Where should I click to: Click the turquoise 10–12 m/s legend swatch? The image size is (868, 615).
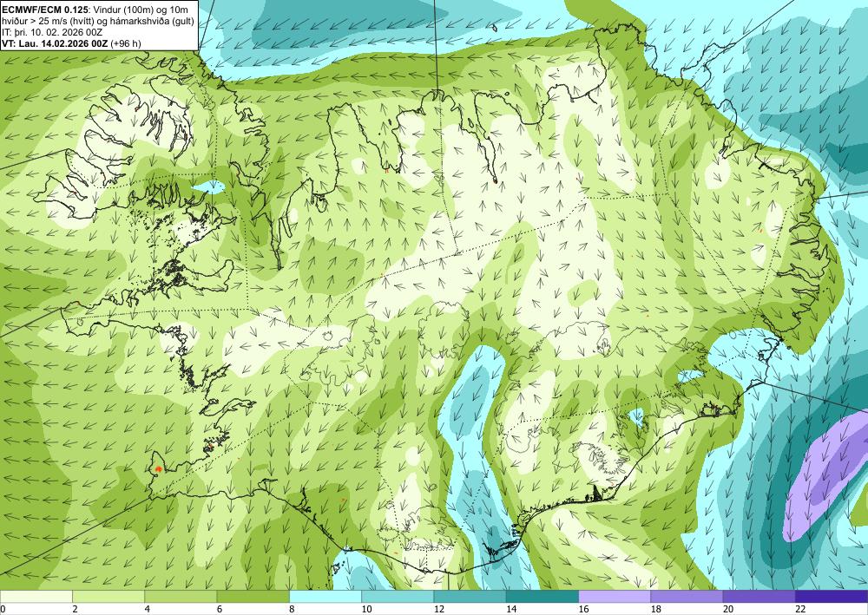[398, 597]
